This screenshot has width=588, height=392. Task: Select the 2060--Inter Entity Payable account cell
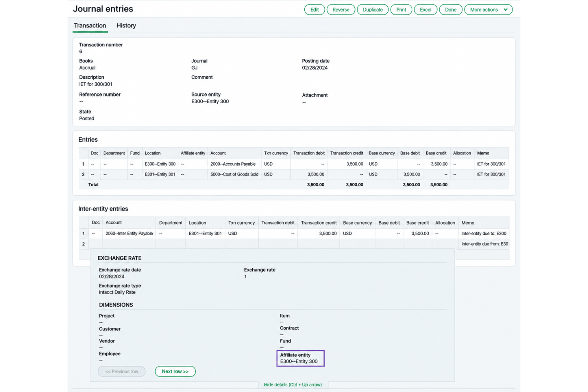(x=129, y=233)
